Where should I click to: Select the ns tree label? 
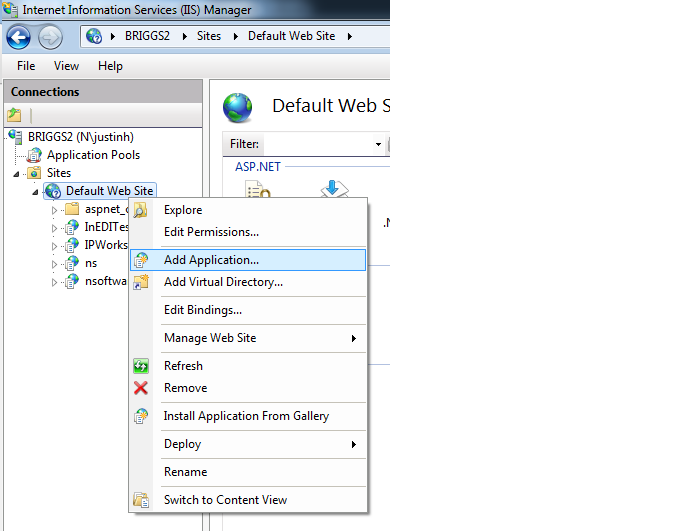point(91,263)
